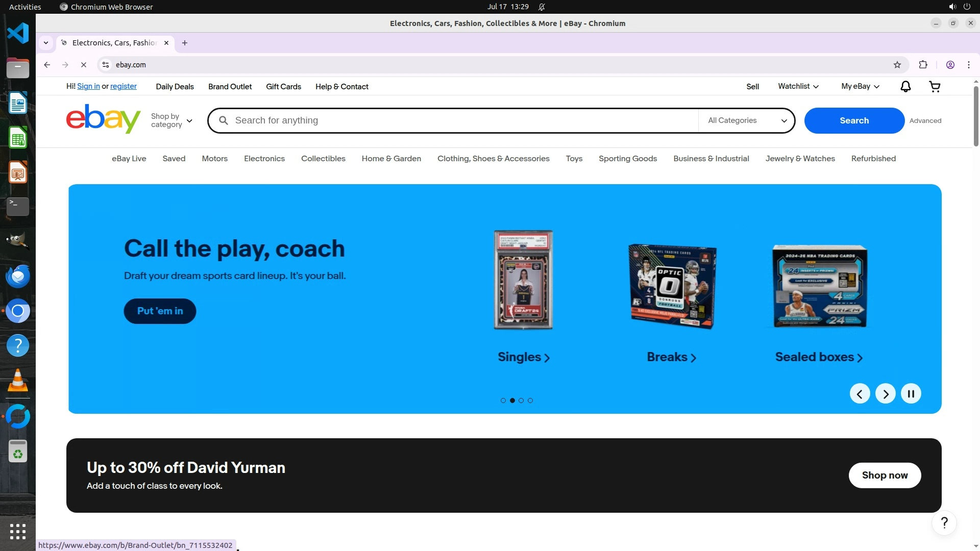This screenshot has height=551, width=980.
Task: Bookmark this page with star icon
Action: [897, 65]
